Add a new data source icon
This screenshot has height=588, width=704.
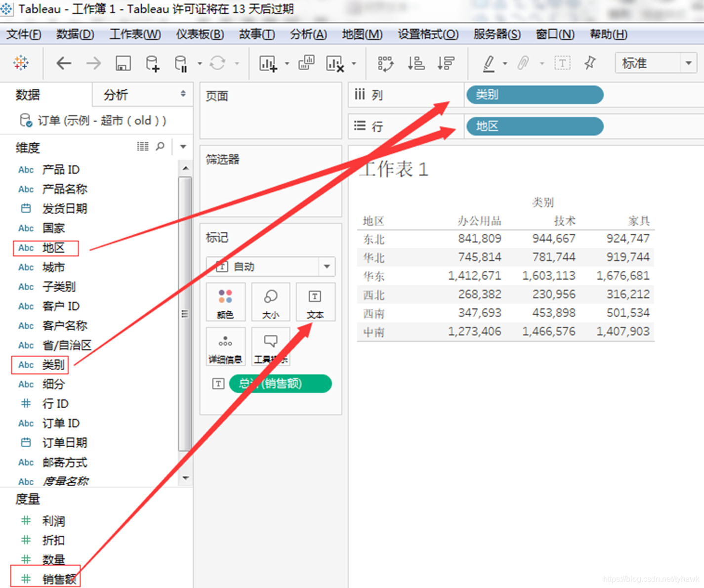pyautogui.click(x=153, y=63)
